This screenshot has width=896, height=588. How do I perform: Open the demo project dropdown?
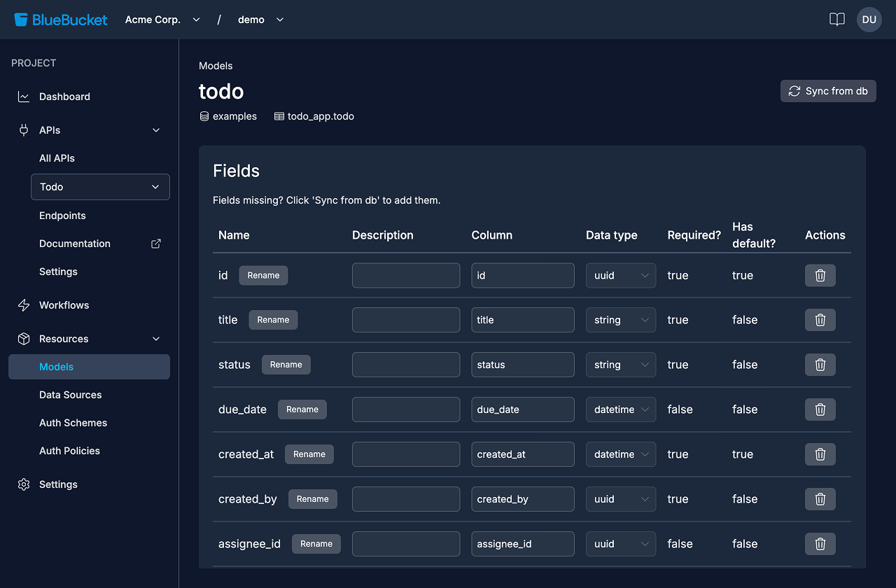(x=262, y=19)
